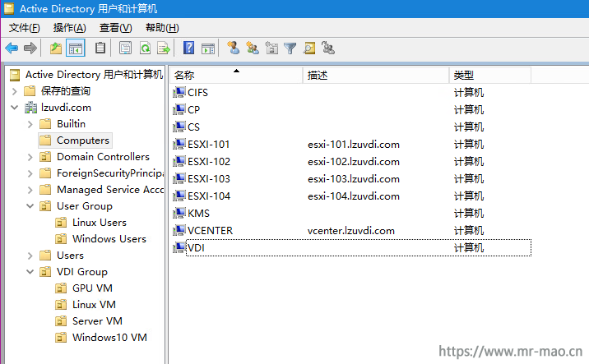589x364 pixels.
Task: Select the Builtin container label
Action: pyautogui.click(x=71, y=124)
